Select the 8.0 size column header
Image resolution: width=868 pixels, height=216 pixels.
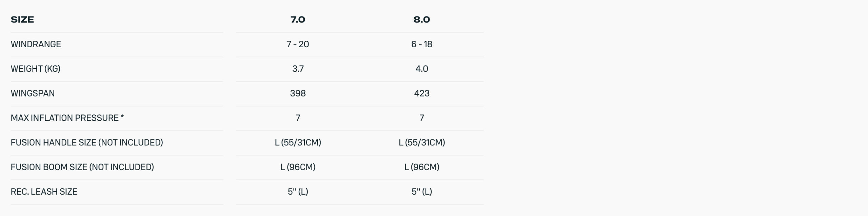[421, 20]
